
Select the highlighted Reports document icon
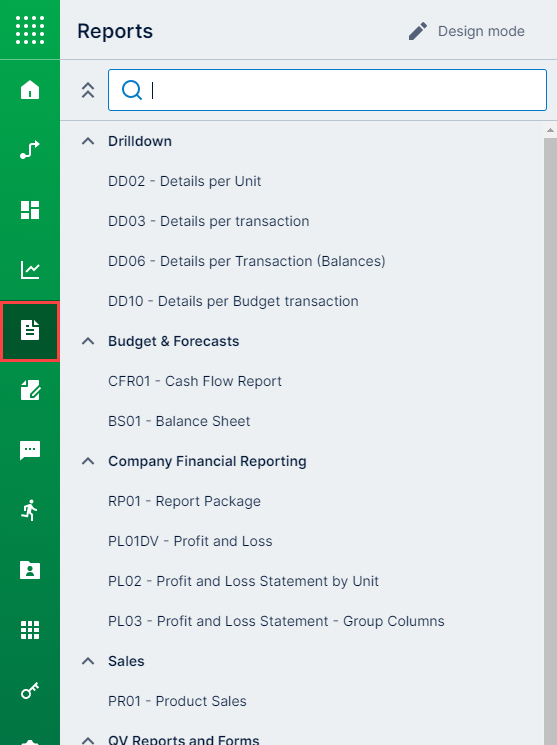30,331
